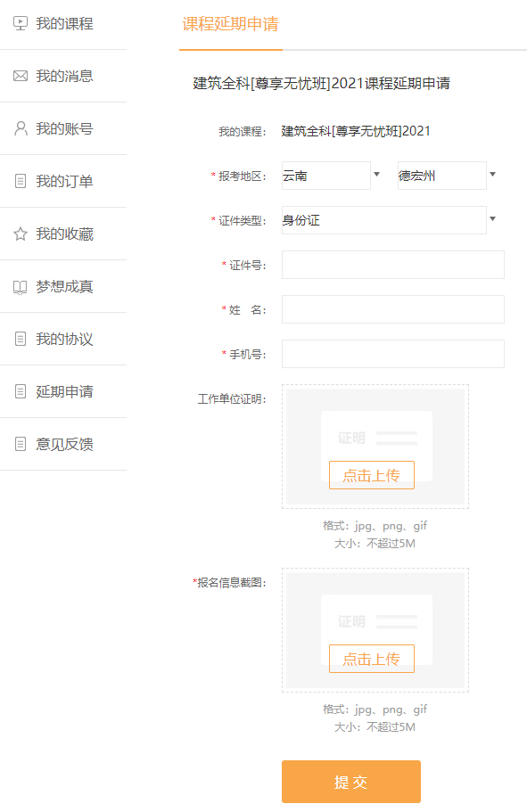This screenshot has width=527, height=812.
Task: Click the document icon beside 意见反馈
Action: click(x=21, y=444)
